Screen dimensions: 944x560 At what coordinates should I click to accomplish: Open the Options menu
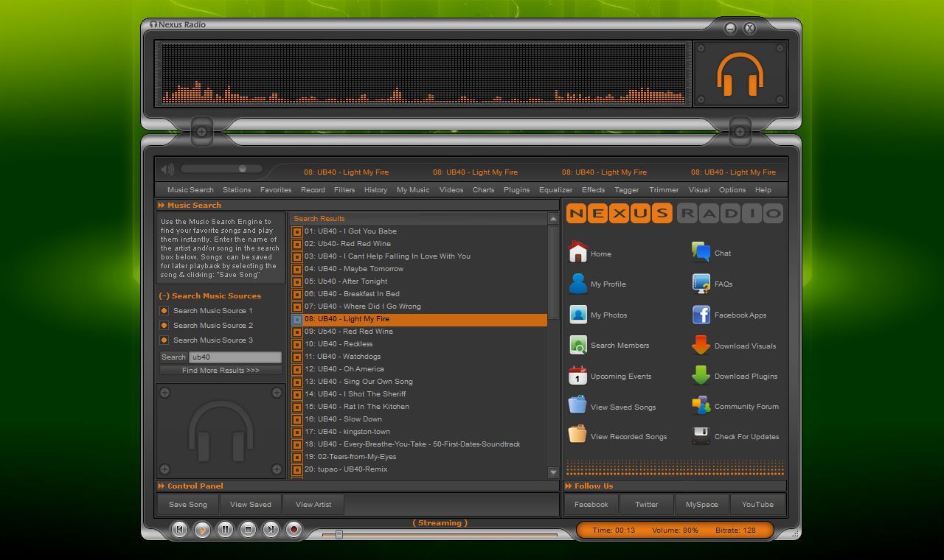pyautogui.click(x=732, y=189)
